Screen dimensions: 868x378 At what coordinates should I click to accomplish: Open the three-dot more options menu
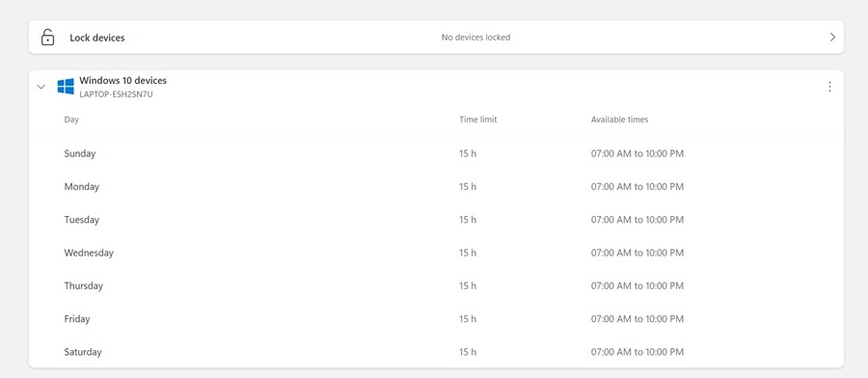pyautogui.click(x=829, y=87)
